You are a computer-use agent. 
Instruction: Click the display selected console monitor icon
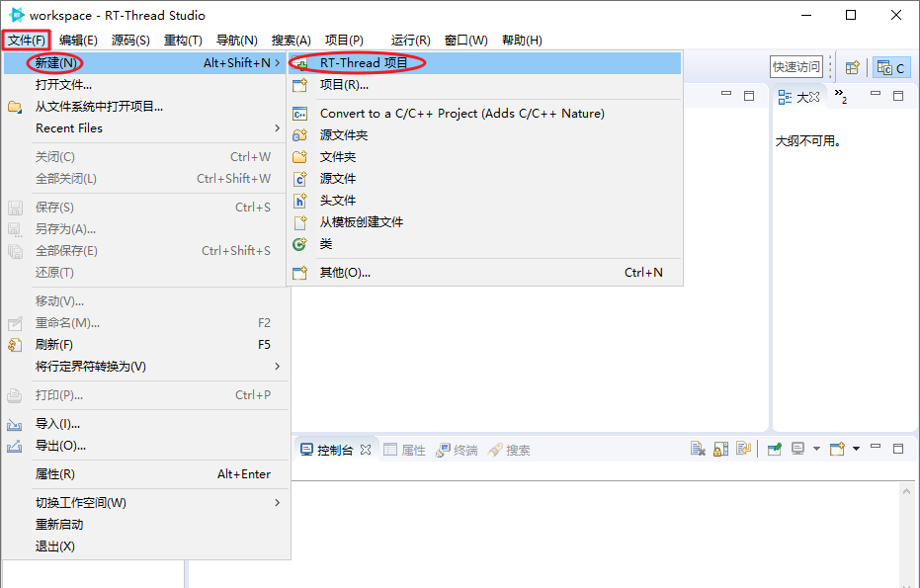pyautogui.click(x=797, y=449)
